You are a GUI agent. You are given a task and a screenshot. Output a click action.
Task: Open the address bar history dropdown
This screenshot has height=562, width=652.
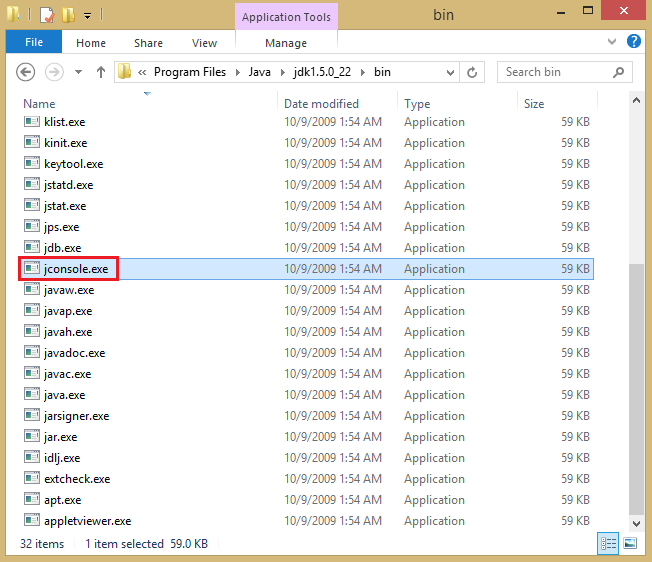tap(450, 73)
